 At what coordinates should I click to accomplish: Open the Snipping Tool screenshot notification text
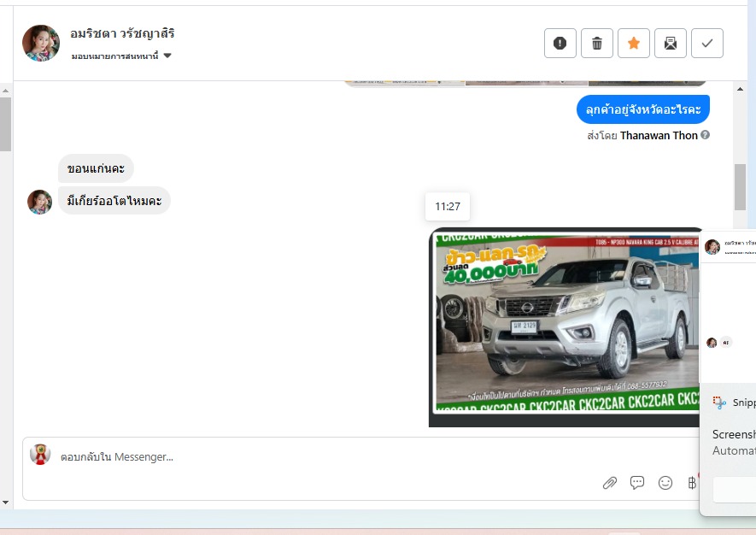(734, 443)
